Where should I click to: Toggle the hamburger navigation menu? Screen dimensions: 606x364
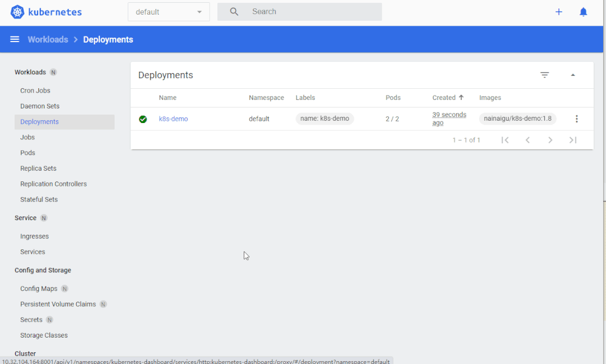15,39
